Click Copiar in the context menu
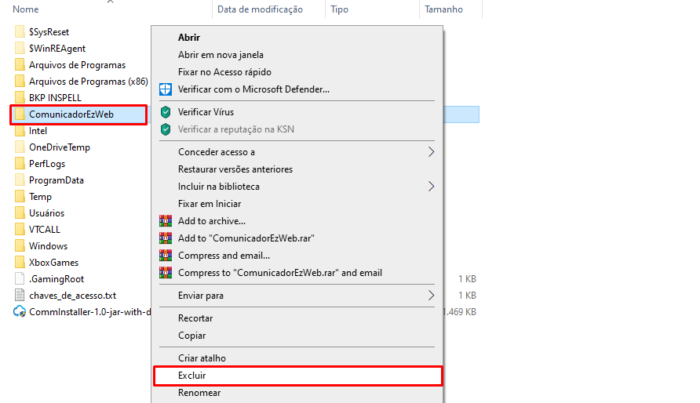This screenshot has height=403, width=700. click(192, 335)
